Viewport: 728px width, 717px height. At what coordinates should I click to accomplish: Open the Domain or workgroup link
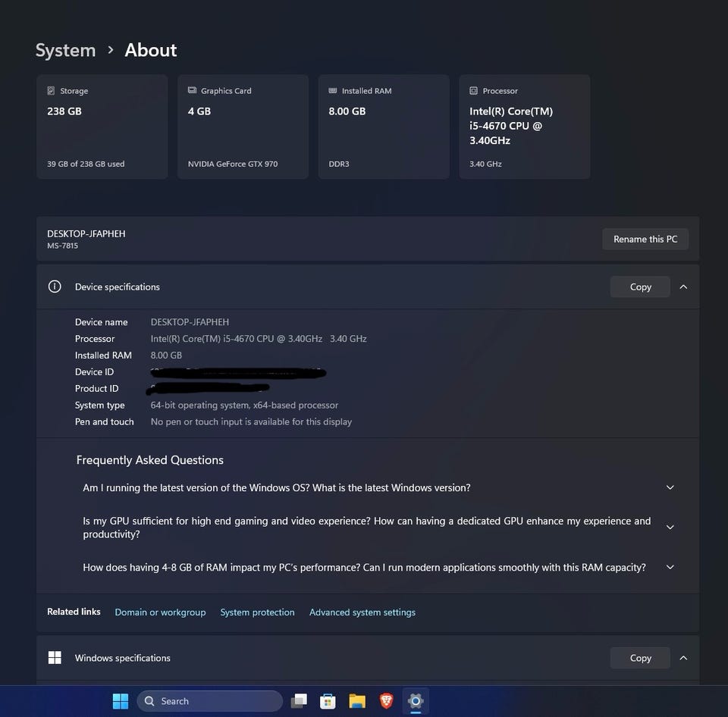tap(160, 612)
